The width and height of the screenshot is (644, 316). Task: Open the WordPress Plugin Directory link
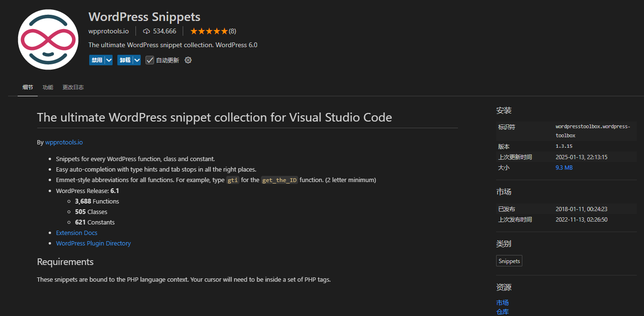tap(93, 243)
